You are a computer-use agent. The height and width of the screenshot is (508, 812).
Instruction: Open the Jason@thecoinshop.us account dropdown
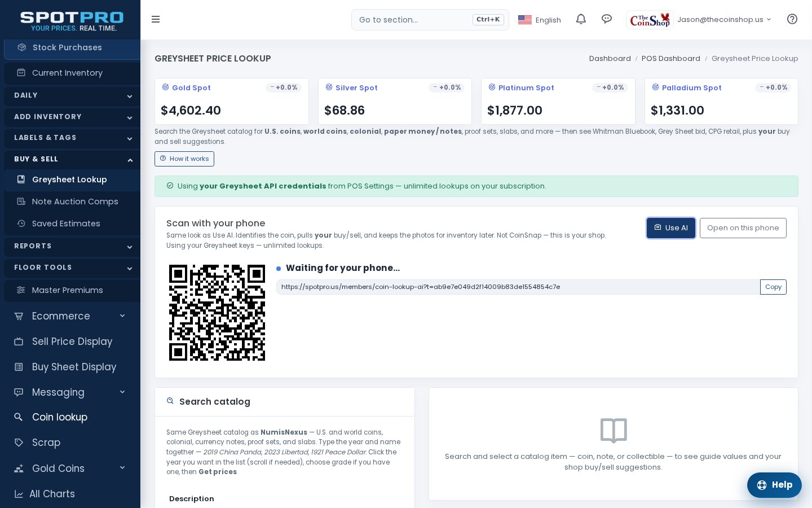coord(724,20)
